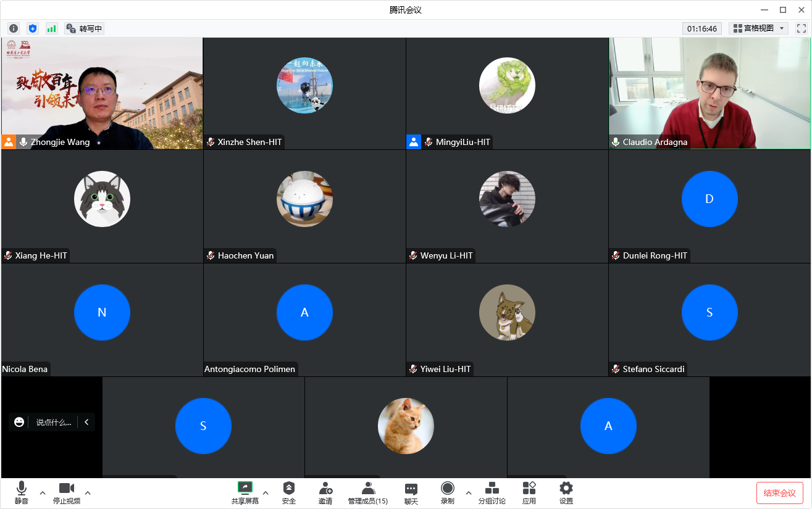Image resolution: width=812 pixels, height=509 pixels.
Task: Click the meeting info icon
Action: click(14, 28)
